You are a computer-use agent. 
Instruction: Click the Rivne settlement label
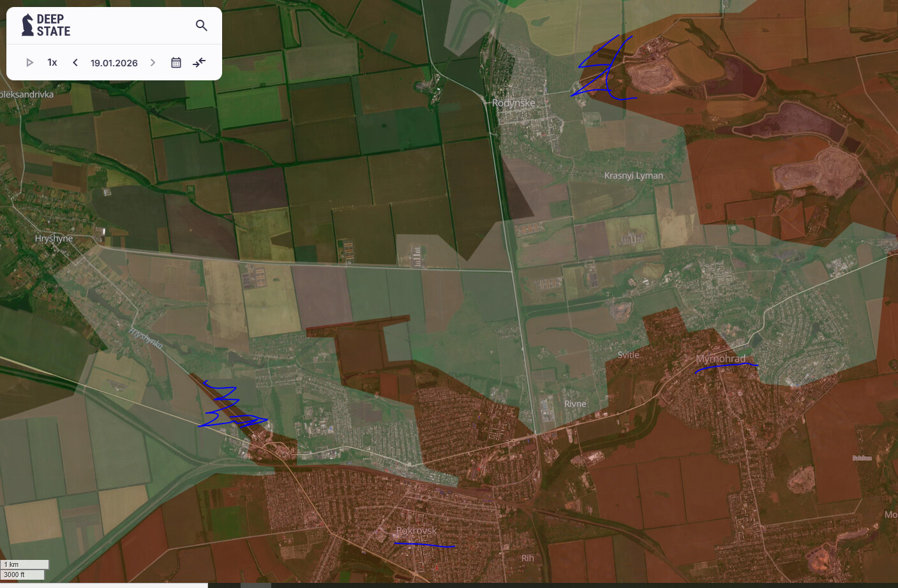click(x=574, y=404)
